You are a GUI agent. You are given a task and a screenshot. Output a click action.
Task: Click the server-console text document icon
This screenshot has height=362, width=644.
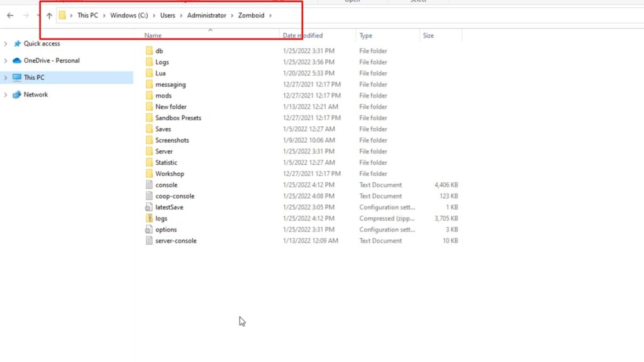[149, 241]
